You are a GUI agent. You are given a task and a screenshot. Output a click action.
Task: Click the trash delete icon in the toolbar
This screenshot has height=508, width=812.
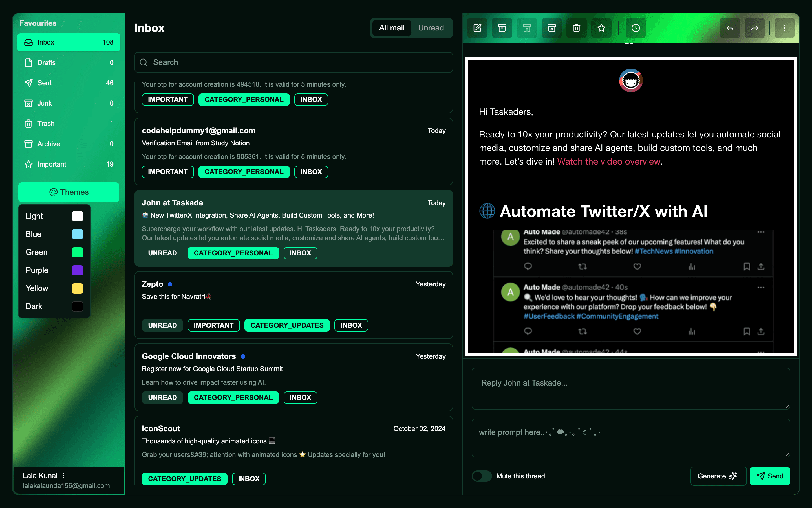click(577, 28)
